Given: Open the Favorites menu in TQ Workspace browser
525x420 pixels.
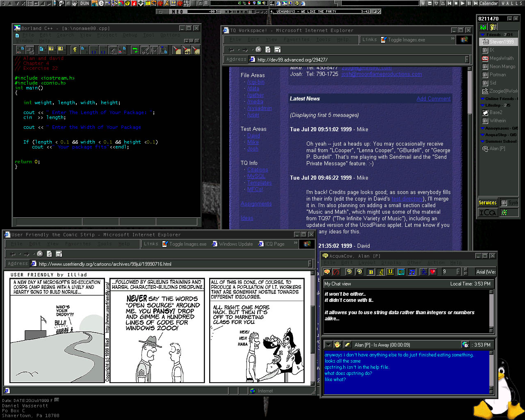Looking at the screenshot, I should 297,40.
